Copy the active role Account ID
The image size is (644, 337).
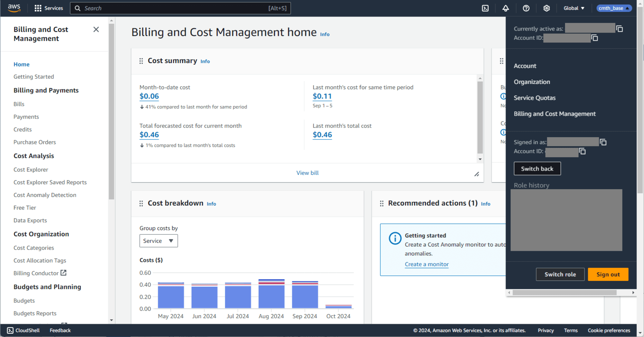click(x=595, y=38)
